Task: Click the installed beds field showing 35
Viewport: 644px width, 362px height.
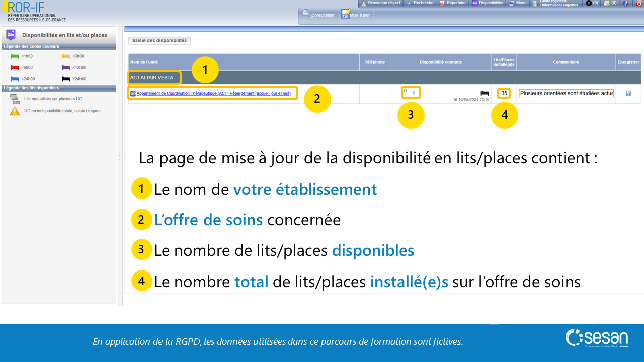Action: click(504, 93)
